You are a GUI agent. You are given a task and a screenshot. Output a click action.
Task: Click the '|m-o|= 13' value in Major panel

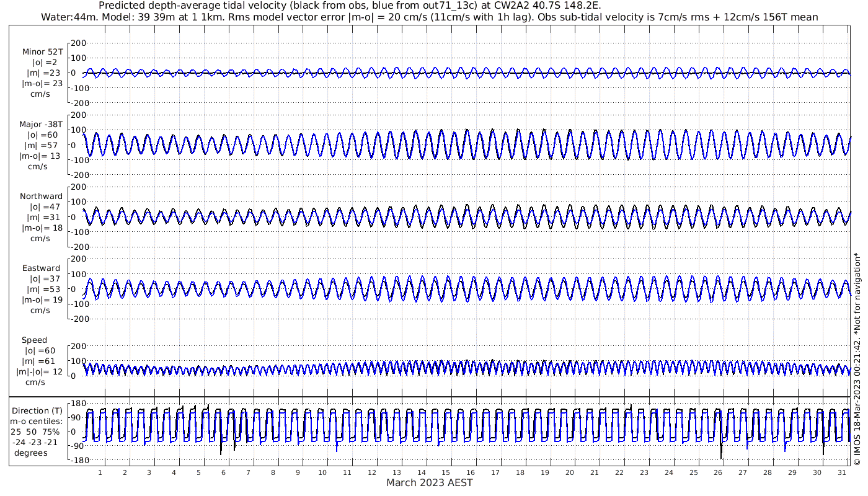41,156
